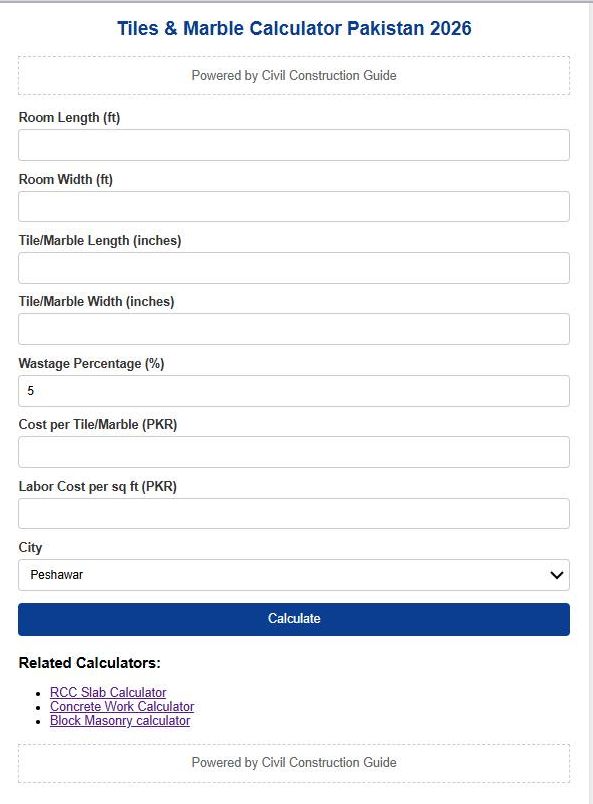
Task: Click into the Labor Cost field
Action: pos(293,513)
